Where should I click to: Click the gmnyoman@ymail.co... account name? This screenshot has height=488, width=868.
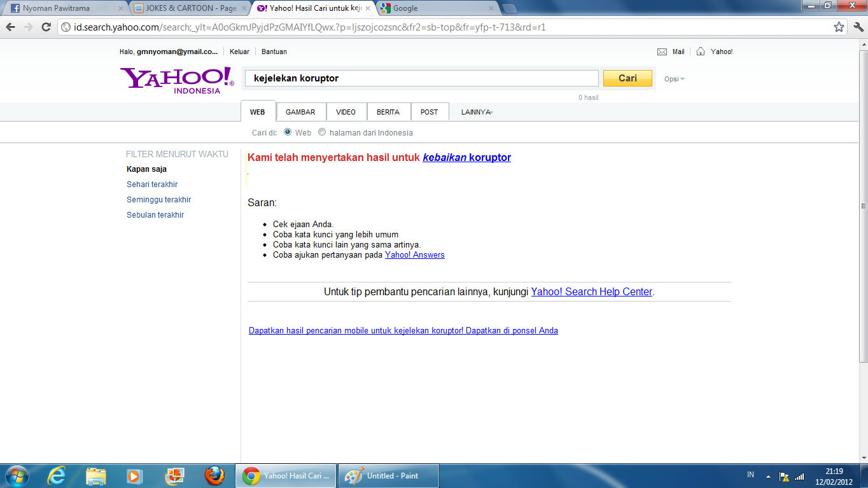pyautogui.click(x=177, y=52)
